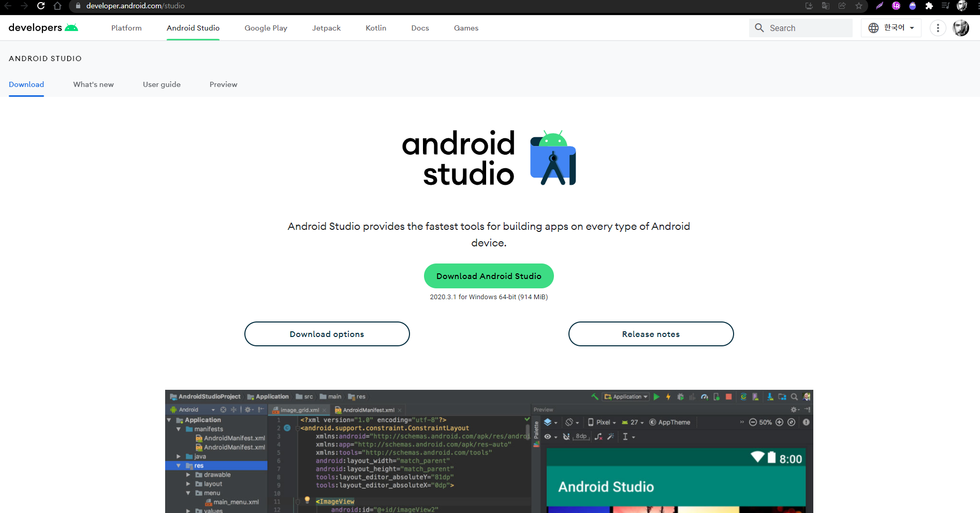Go back with the browser back arrow
The image size is (980, 513).
(8, 6)
